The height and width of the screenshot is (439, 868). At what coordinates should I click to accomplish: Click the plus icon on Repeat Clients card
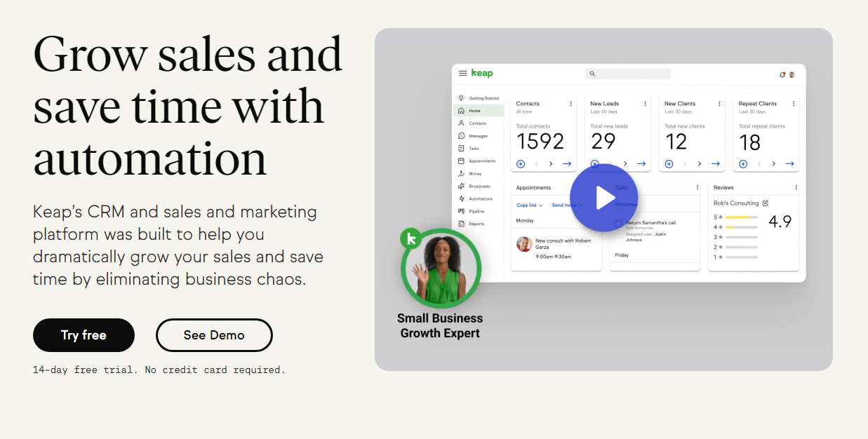(743, 163)
